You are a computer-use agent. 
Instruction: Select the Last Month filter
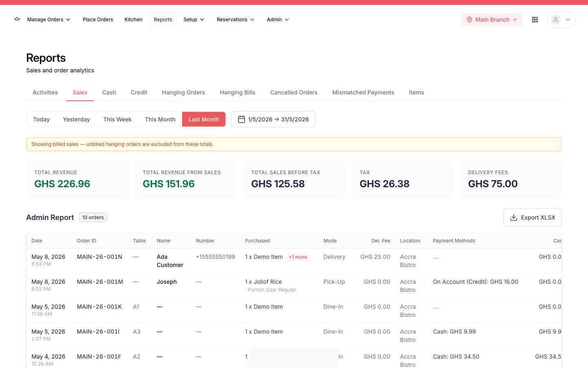[204, 119]
